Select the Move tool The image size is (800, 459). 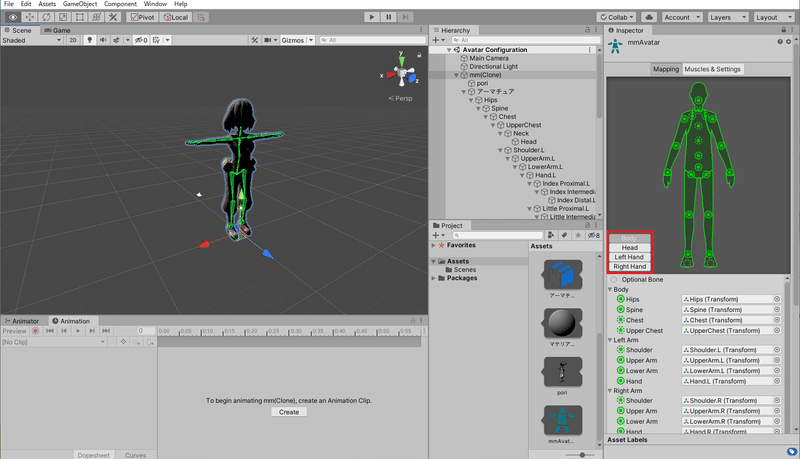coord(30,17)
